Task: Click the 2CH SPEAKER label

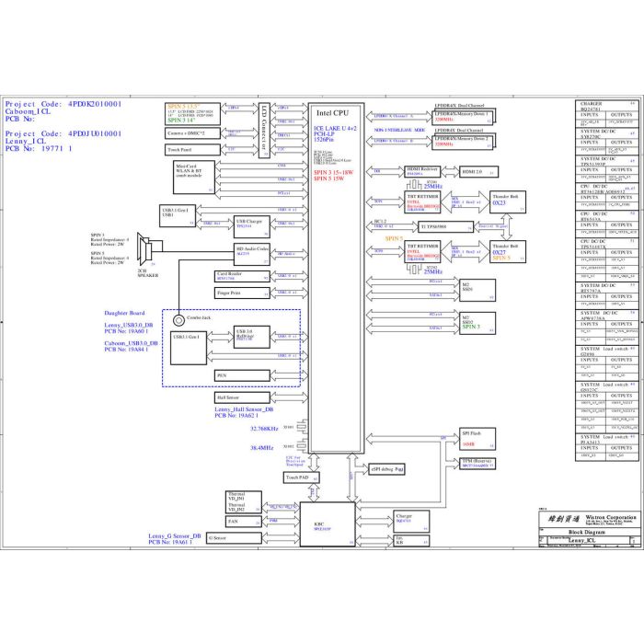Action: point(148,273)
